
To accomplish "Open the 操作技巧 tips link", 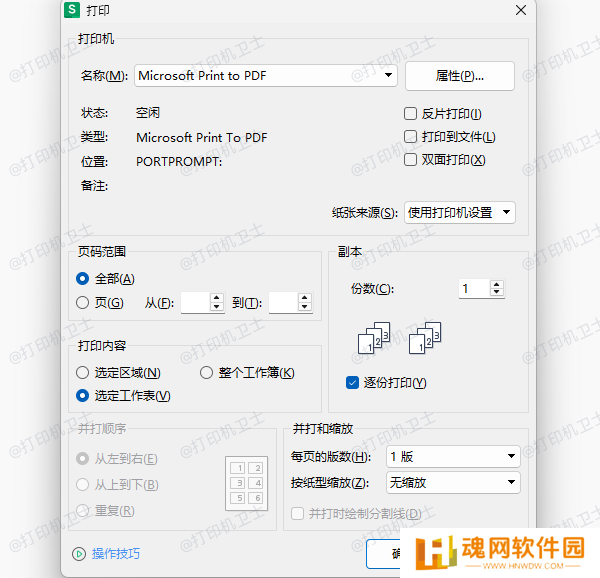I will [116, 554].
